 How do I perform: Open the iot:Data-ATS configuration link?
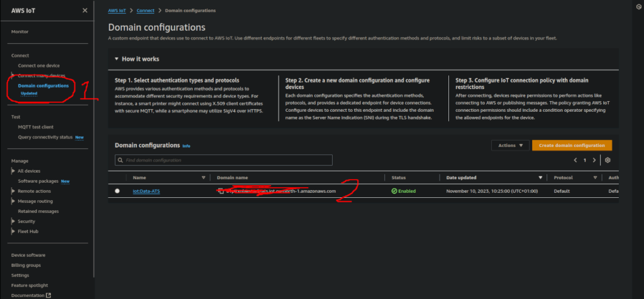point(146,191)
